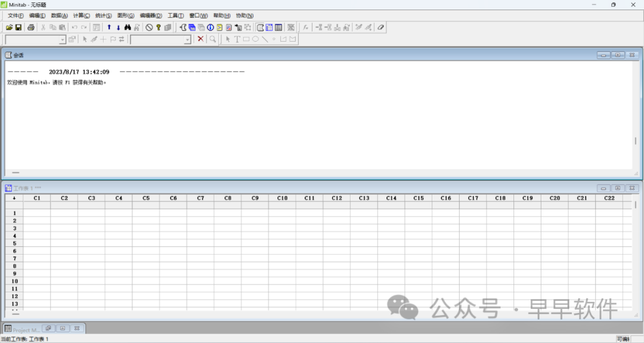This screenshot has width=644, height=343.
Task: Click the blue up arrow Previous Command icon
Action: coord(109,27)
